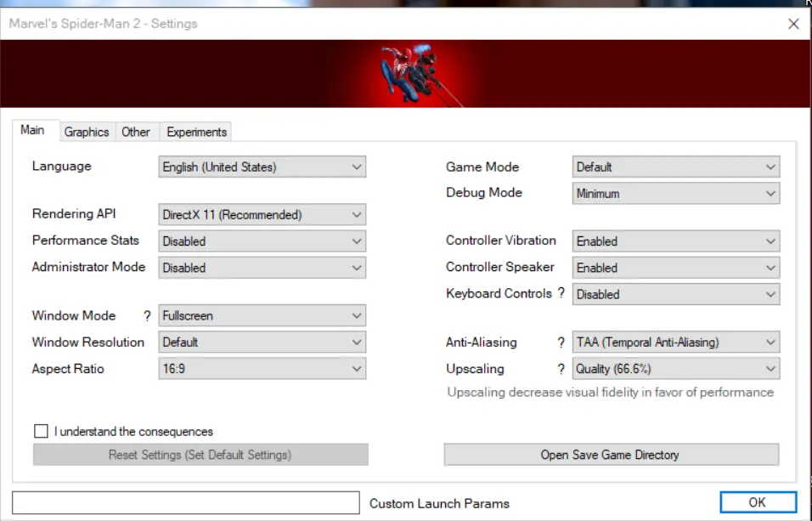This screenshot has width=812, height=521.
Task: Click the 'Aspect Ratio' label
Action: 68,369
